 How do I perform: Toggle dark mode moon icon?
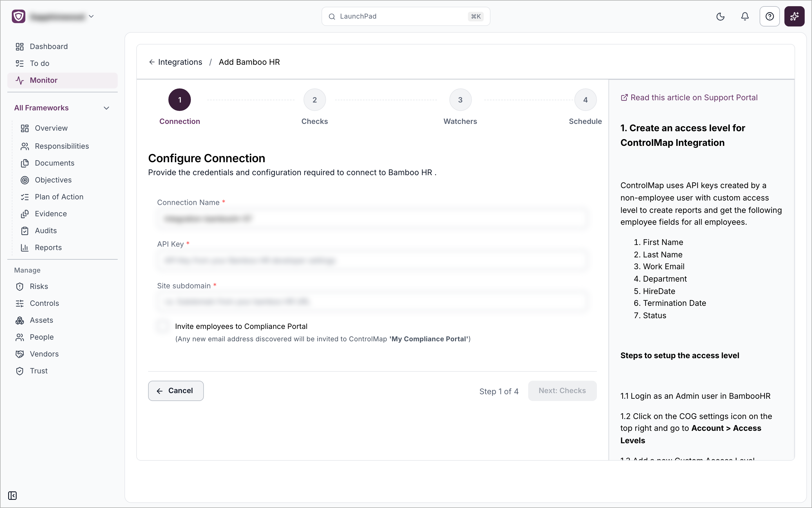(720, 16)
